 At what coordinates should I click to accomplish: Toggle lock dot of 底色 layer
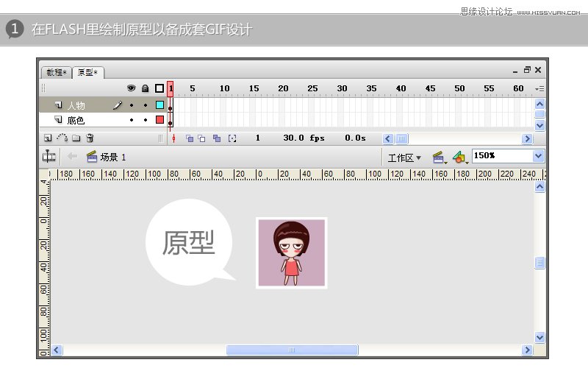coord(146,119)
